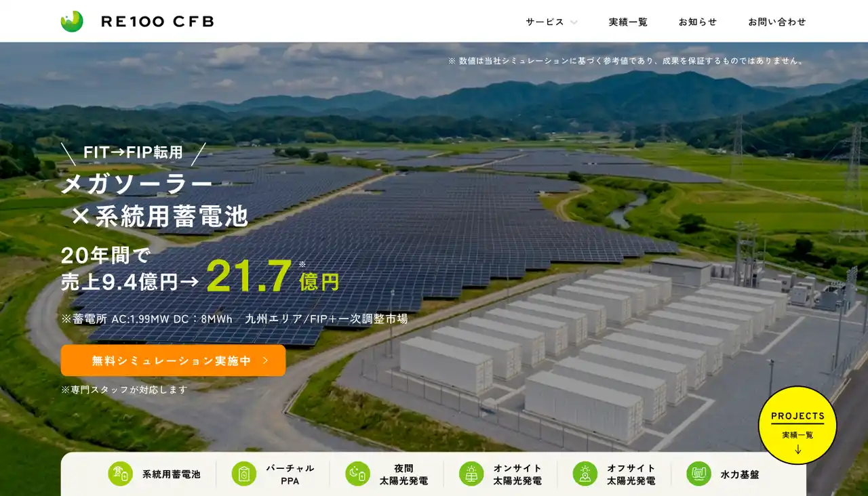
Task: Choose the オフサイト太陽光発電 icon
Action: pos(585,474)
